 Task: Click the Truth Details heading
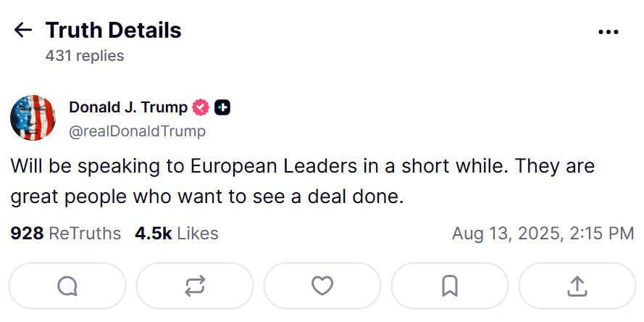click(113, 30)
